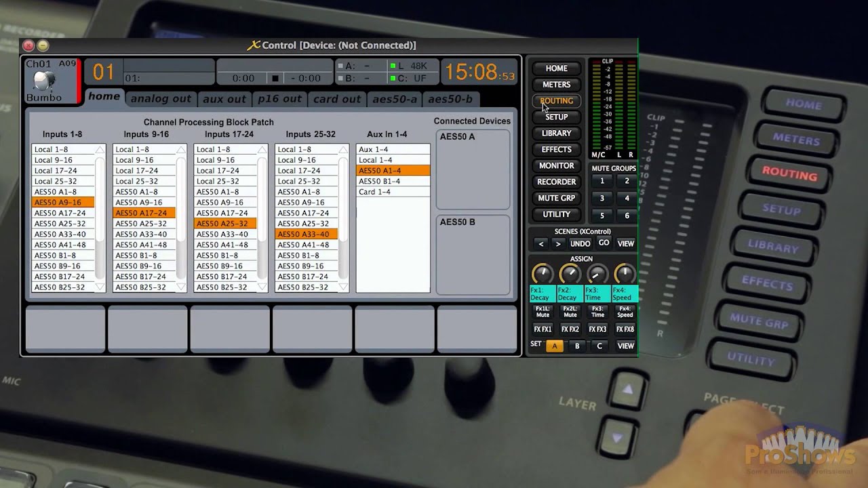
Task: Open the METERS view
Action: (x=557, y=85)
